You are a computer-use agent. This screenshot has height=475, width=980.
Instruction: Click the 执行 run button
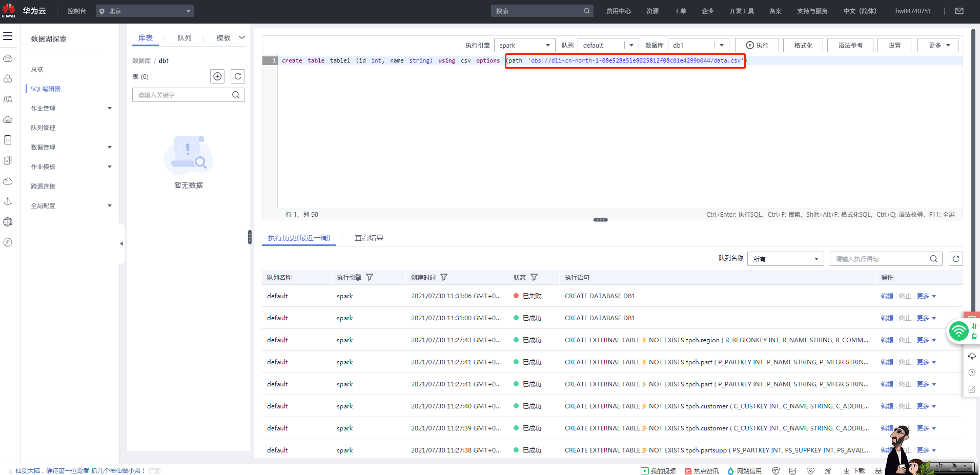point(757,45)
